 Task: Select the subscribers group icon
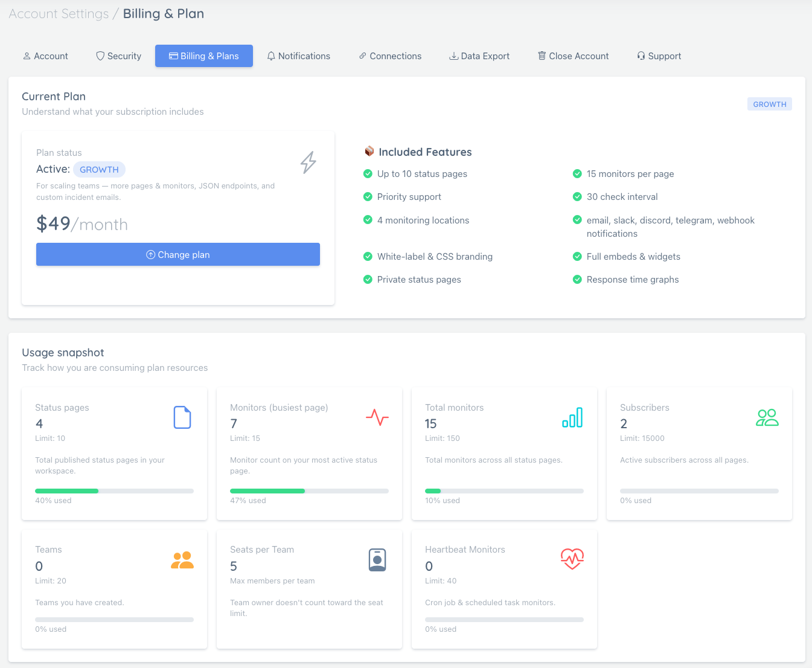click(767, 417)
